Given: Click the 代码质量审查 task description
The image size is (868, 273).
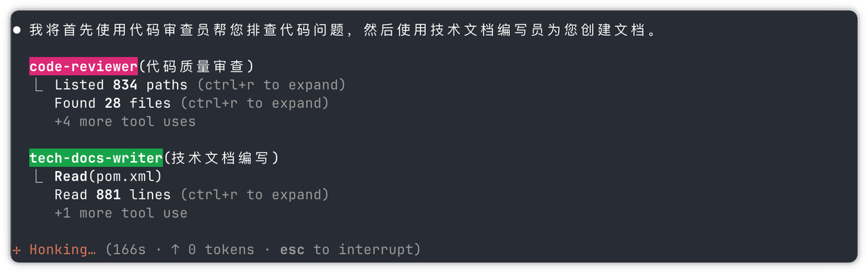Looking at the screenshot, I should [x=196, y=67].
